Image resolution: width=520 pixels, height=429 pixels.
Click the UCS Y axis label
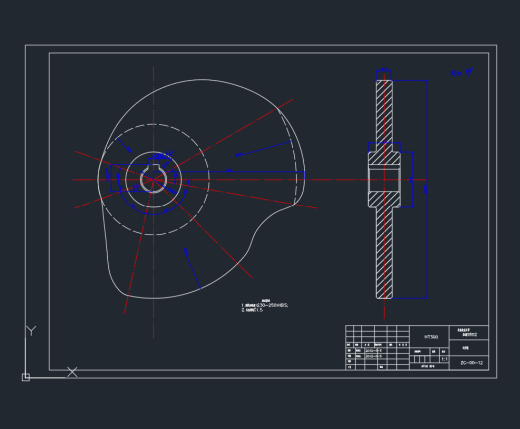click(x=31, y=331)
